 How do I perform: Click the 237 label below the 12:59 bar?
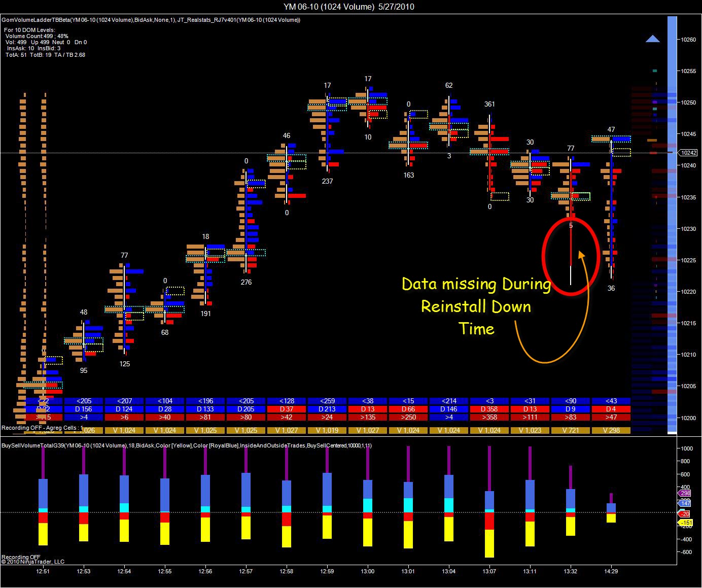pos(327,181)
